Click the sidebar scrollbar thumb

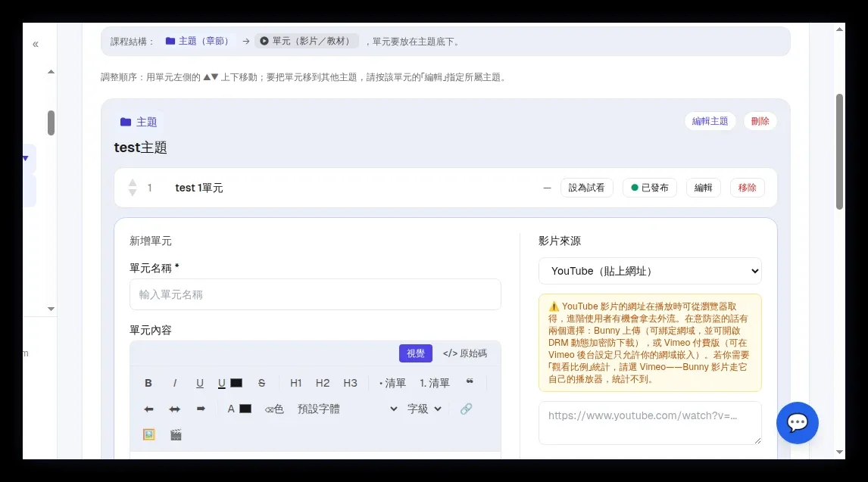point(51,123)
